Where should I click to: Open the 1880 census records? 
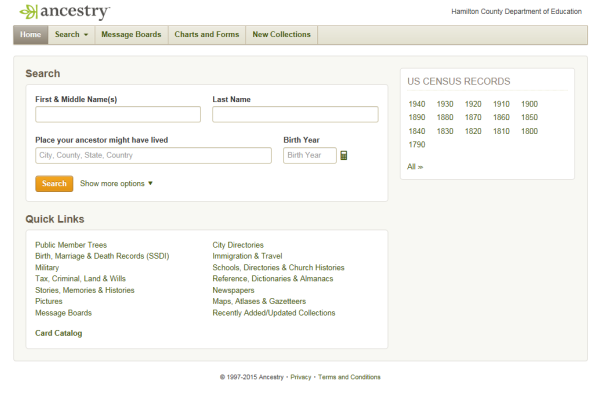[445, 117]
